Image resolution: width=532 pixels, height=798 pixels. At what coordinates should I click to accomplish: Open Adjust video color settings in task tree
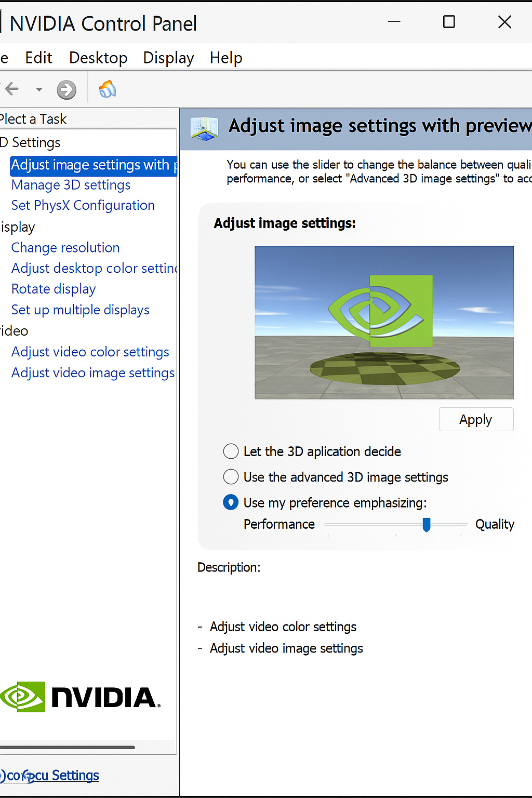(x=90, y=352)
